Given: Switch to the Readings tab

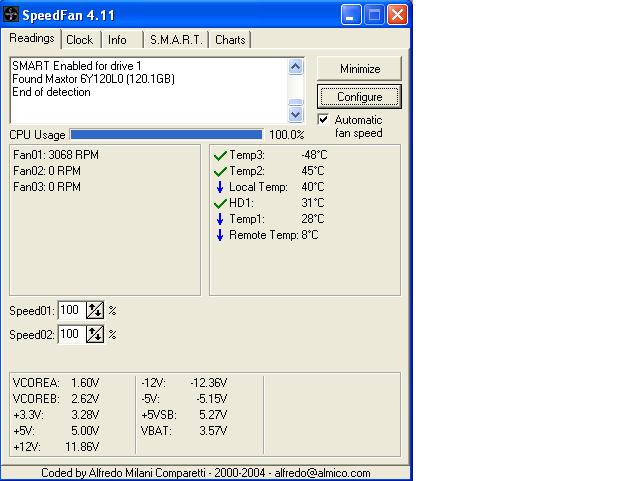Looking at the screenshot, I should (x=32, y=38).
